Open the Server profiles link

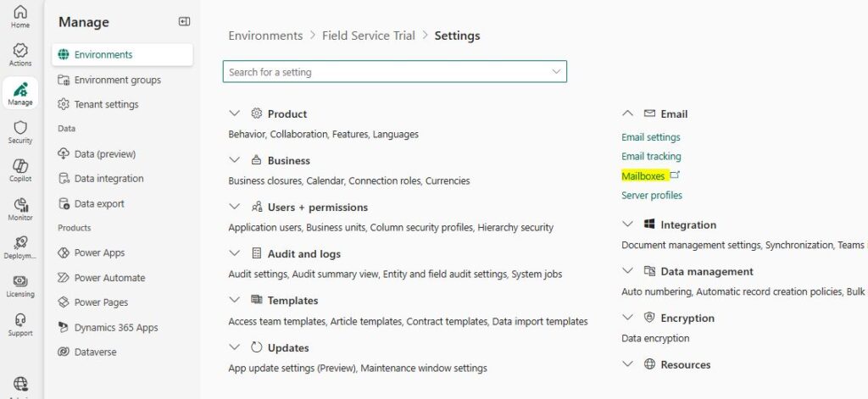pyautogui.click(x=652, y=196)
